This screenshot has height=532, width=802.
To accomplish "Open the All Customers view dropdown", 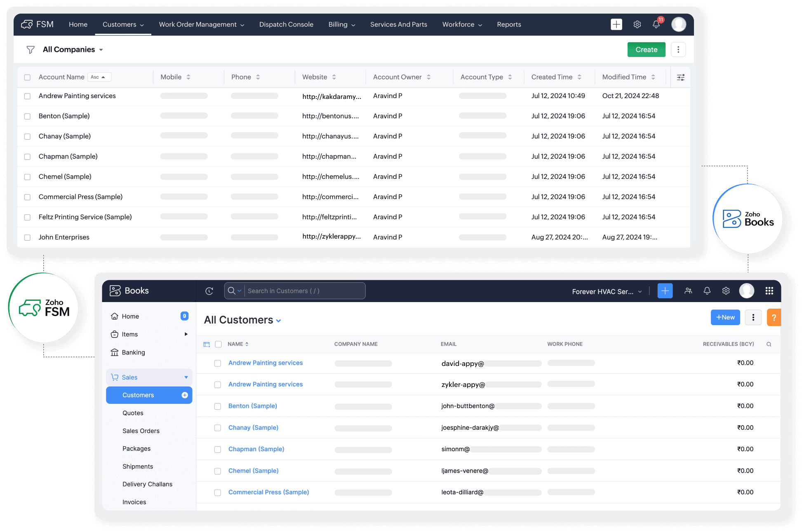I will pos(279,321).
